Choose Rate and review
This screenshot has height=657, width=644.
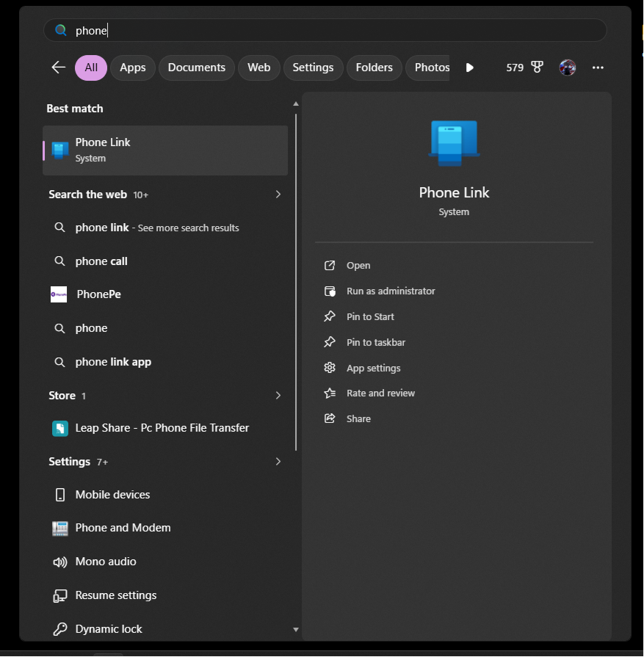(380, 393)
